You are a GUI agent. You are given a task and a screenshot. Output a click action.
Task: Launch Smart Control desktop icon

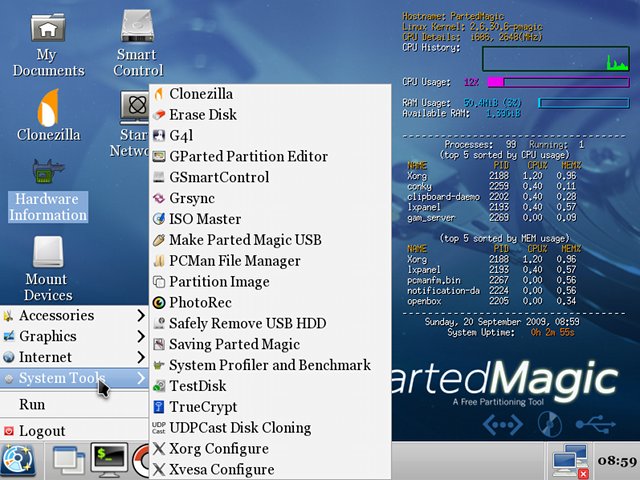138,45
